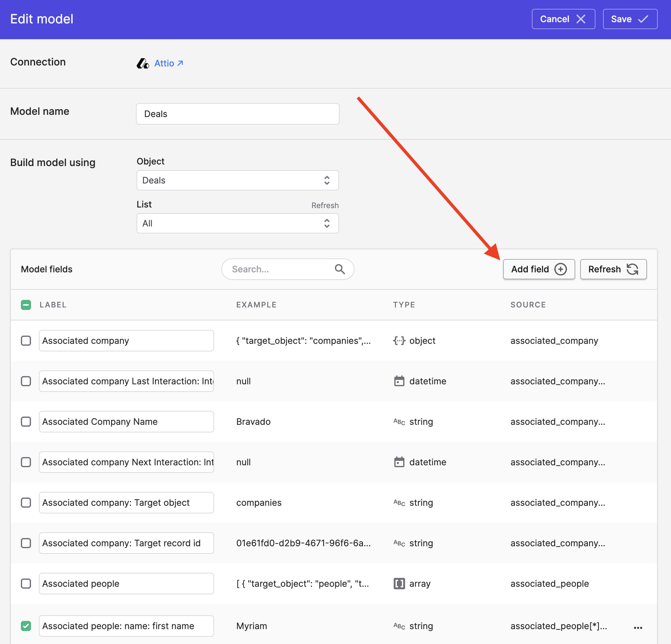
Task: Click the string type icon for Associated Company Name
Action: [x=399, y=422]
